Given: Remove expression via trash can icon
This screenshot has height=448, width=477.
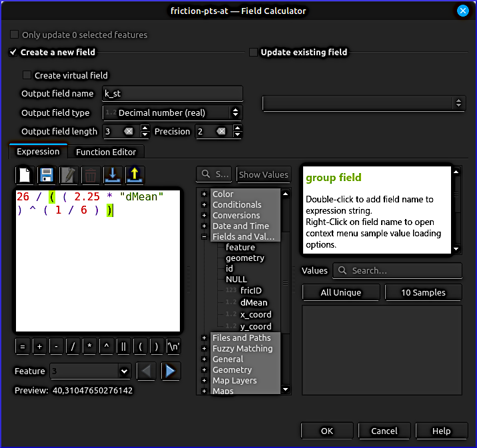Looking at the screenshot, I should click(91, 175).
